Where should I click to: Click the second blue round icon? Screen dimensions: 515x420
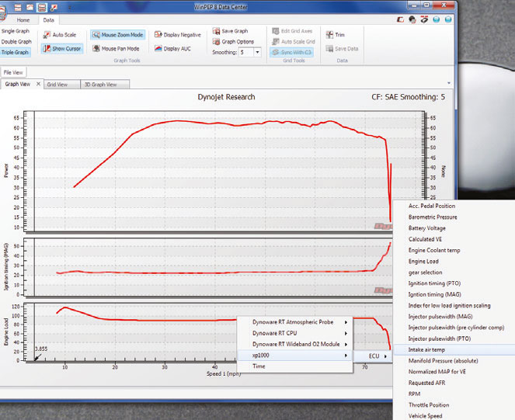pos(448,19)
